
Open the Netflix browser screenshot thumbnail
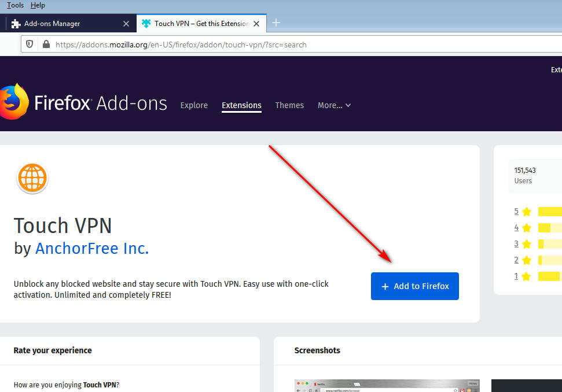pyautogui.click(x=387, y=386)
